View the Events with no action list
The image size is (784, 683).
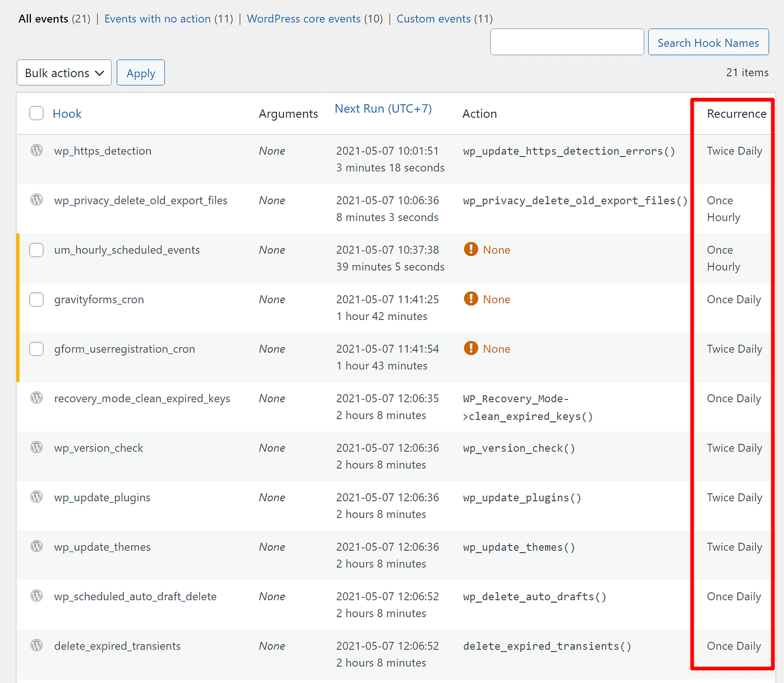pos(158,18)
